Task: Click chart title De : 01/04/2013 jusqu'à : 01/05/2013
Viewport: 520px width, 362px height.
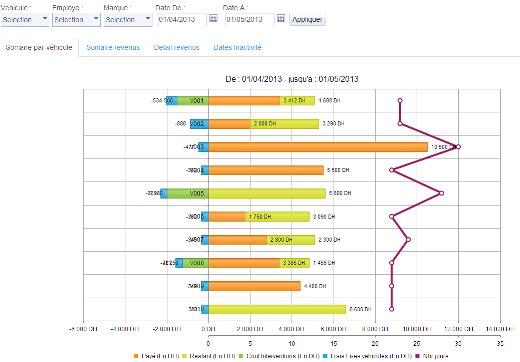Action: [292, 79]
